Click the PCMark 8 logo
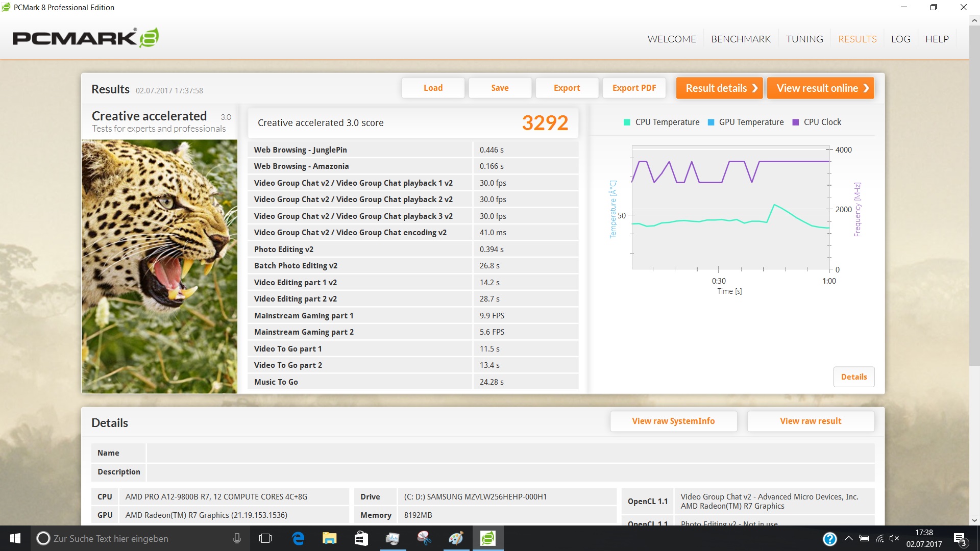The image size is (980, 551). coord(85,38)
